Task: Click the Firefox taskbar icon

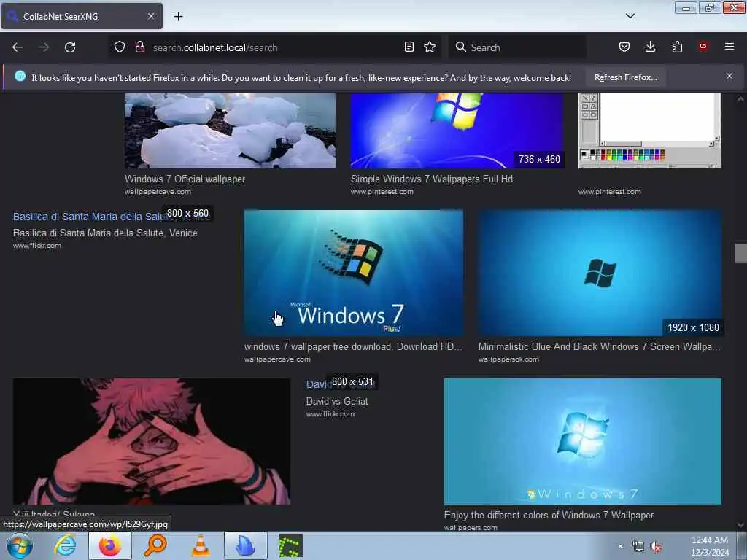Action: click(110, 545)
